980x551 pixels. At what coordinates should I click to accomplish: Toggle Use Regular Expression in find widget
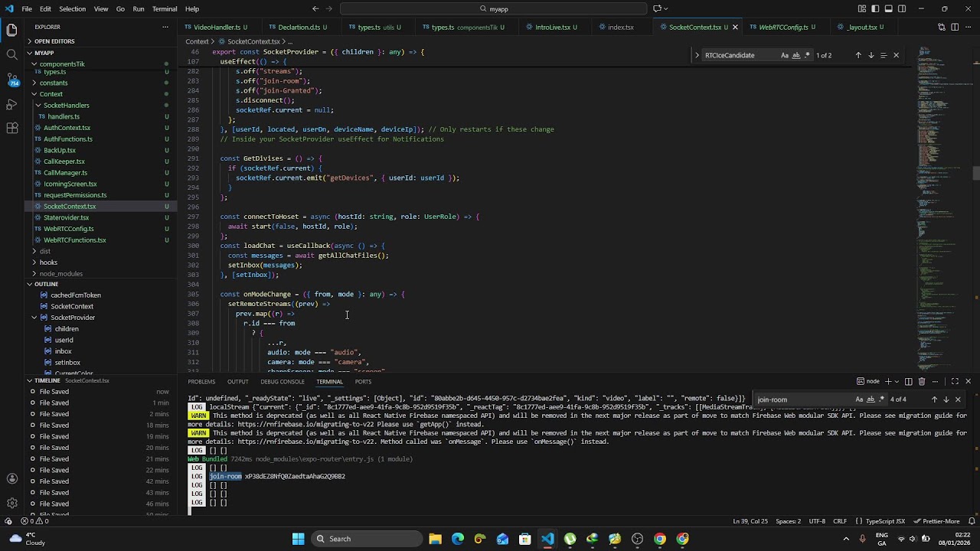click(807, 55)
